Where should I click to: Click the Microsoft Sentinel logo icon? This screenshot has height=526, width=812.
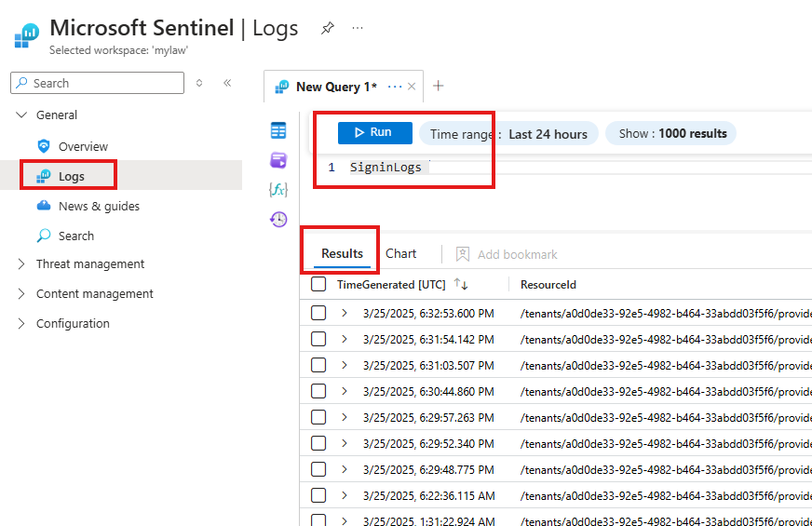click(26, 35)
